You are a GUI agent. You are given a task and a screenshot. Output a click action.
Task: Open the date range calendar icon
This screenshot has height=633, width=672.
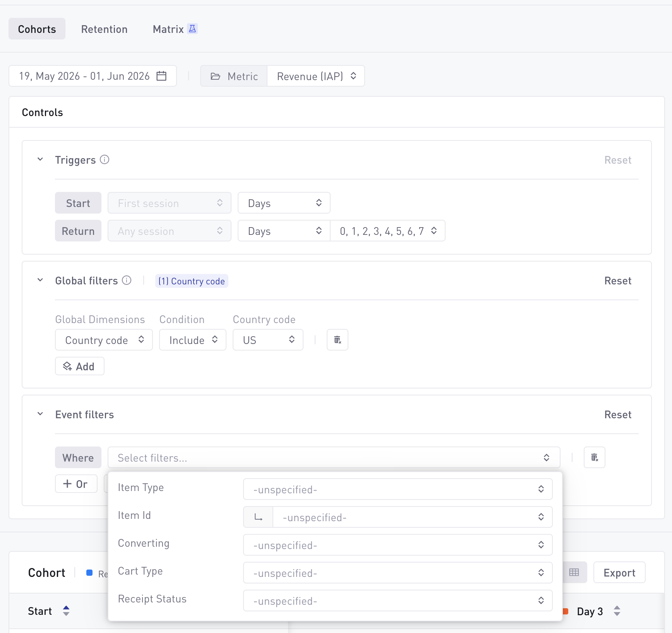coord(161,76)
